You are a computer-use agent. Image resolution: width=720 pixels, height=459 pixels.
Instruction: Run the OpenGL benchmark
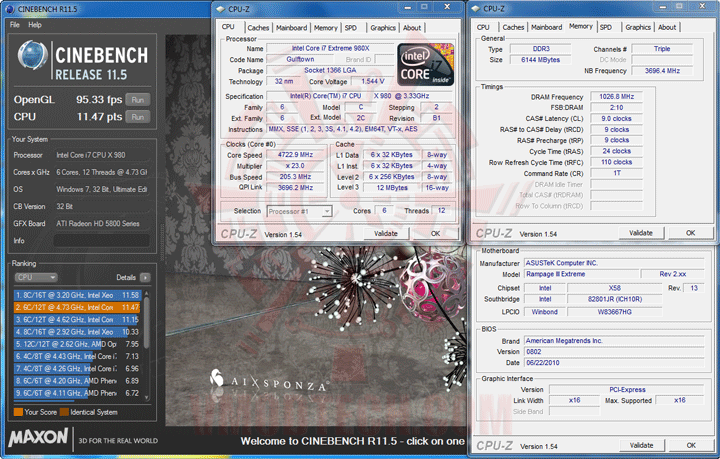point(138,100)
